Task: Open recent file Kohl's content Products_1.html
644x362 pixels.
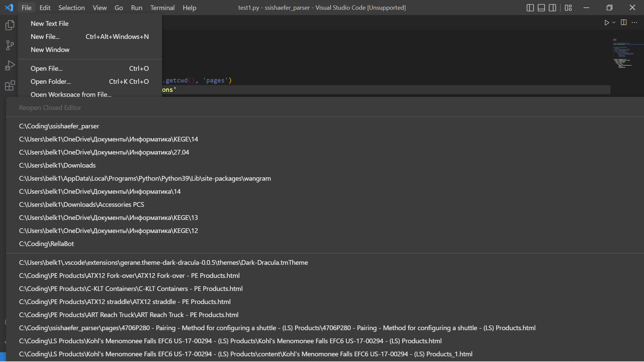Action: click(x=325, y=354)
